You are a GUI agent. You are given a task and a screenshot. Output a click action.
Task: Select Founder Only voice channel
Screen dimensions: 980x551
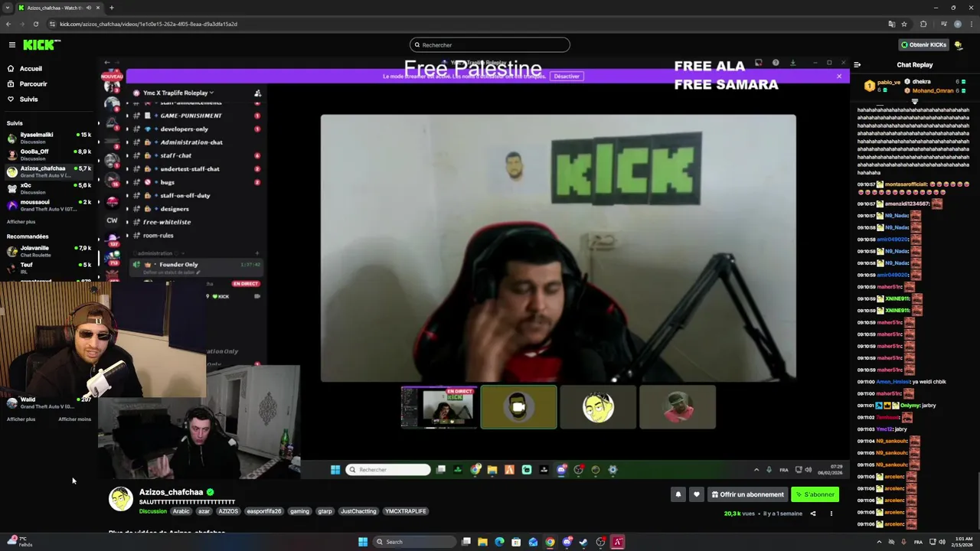(195, 267)
